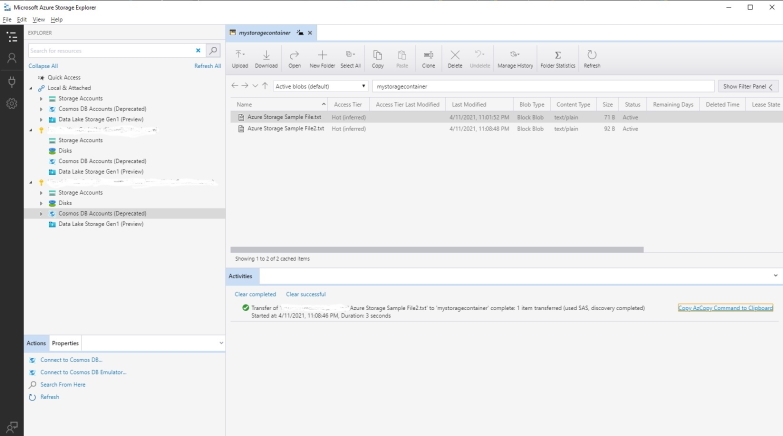Select Azure Storage Sample File.txt row
783x436 pixels.
[506, 117]
